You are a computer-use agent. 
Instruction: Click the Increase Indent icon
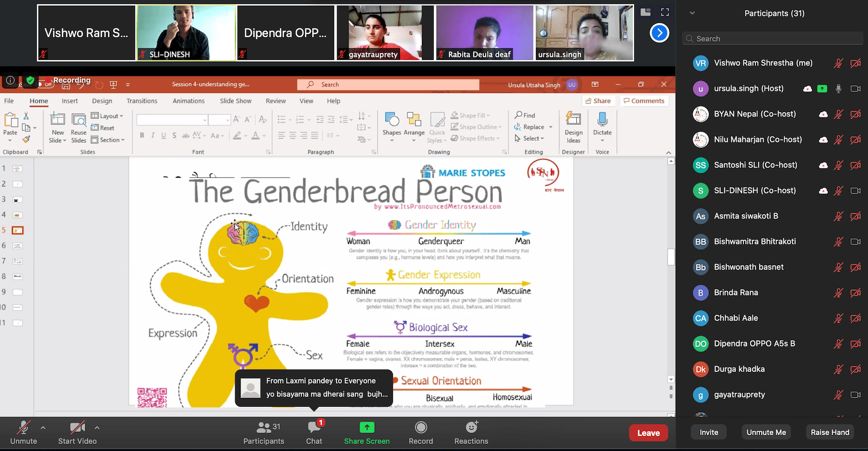pyautogui.click(x=332, y=119)
